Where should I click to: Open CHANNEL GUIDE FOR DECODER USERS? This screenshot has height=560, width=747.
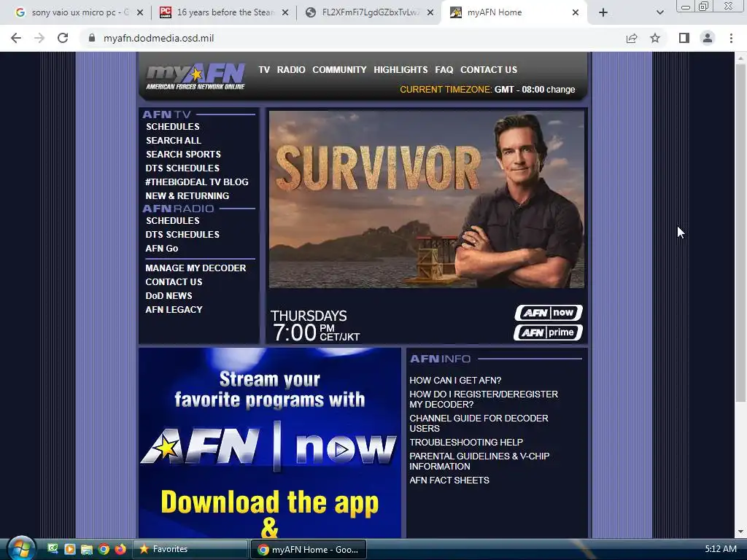coord(479,424)
